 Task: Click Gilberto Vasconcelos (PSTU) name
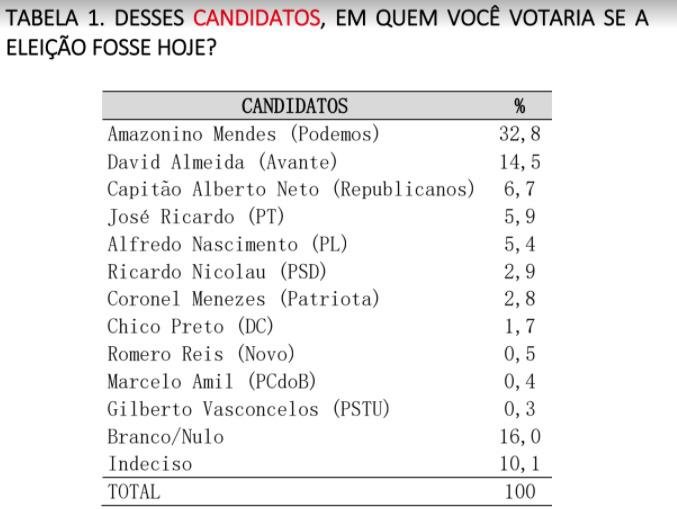click(248, 409)
